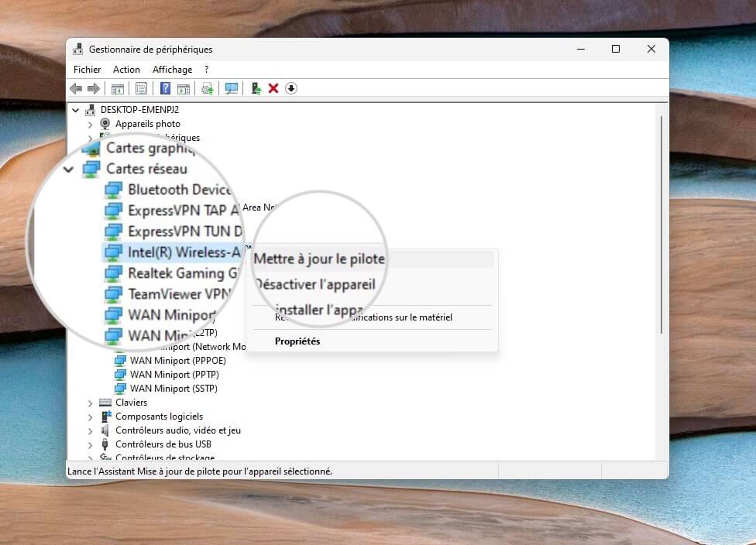756x545 pixels.
Task: Expand the Claviers category
Action: [90, 403]
